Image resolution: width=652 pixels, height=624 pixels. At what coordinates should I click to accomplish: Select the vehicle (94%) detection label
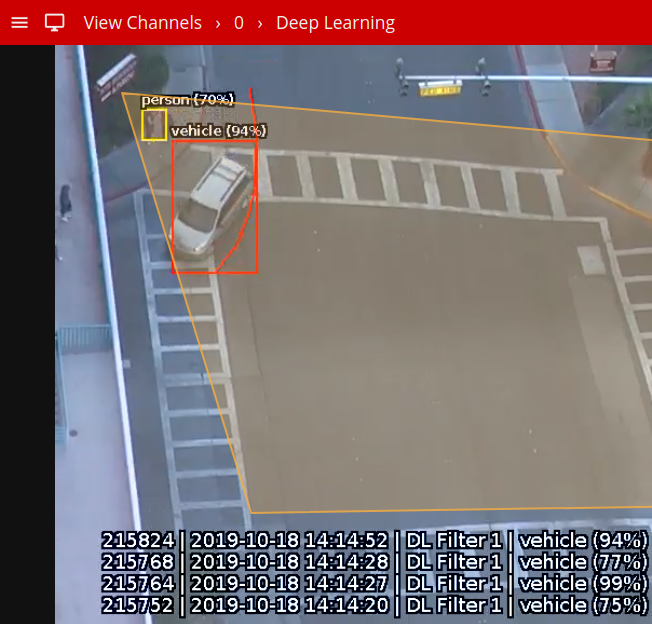coord(218,130)
